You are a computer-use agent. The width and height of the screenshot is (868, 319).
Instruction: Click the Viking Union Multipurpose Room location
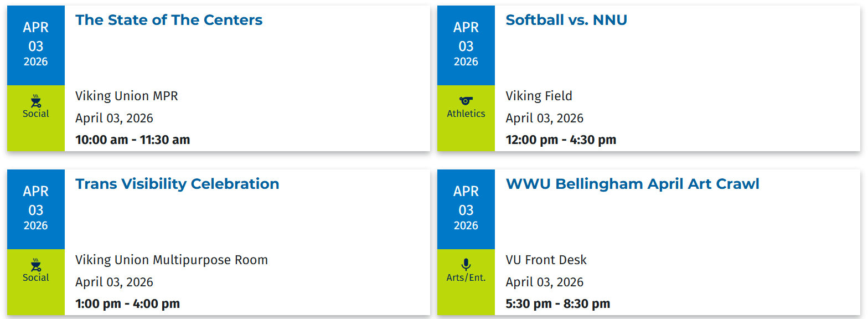coord(172,260)
